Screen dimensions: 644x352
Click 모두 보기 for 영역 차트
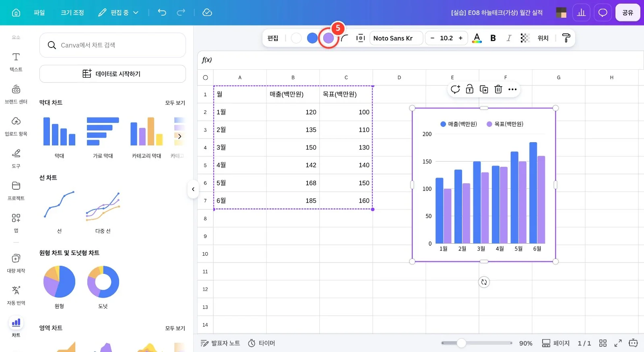pos(175,328)
